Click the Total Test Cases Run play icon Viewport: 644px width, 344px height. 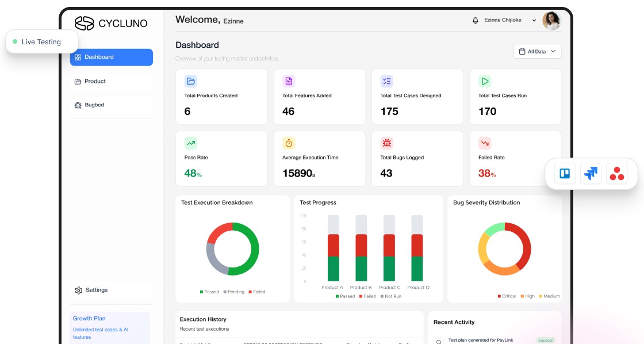(x=485, y=81)
